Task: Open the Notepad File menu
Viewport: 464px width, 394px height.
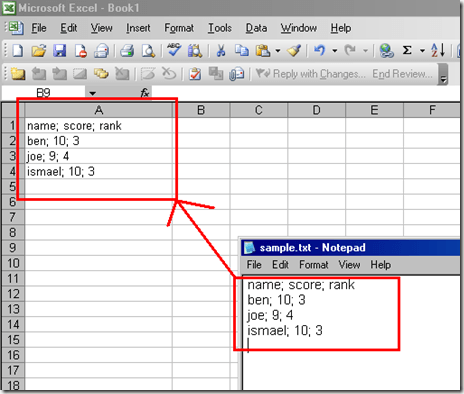Action: point(254,265)
